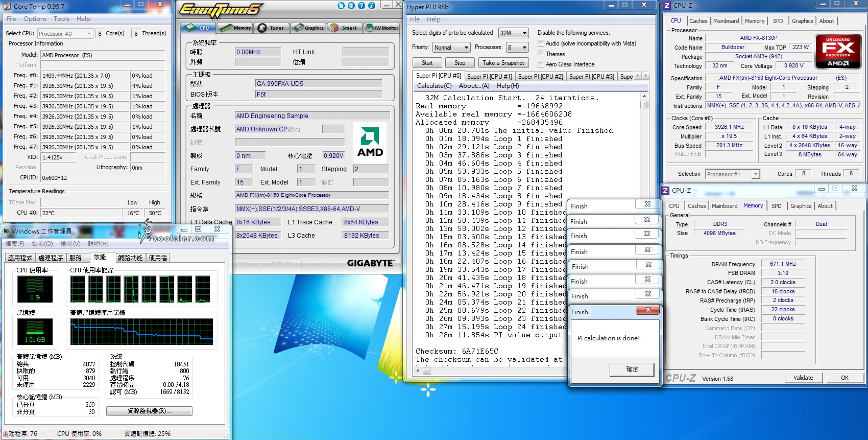
Task: Click the Validate button in CPU-Z
Action: (803, 378)
